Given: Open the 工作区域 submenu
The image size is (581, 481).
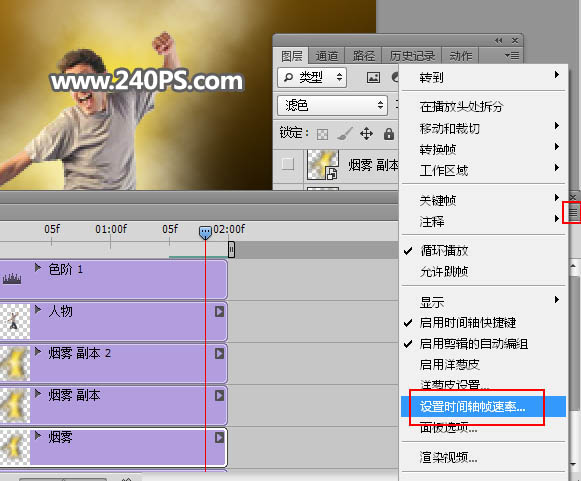Looking at the screenshot, I should pyautogui.click(x=484, y=170).
